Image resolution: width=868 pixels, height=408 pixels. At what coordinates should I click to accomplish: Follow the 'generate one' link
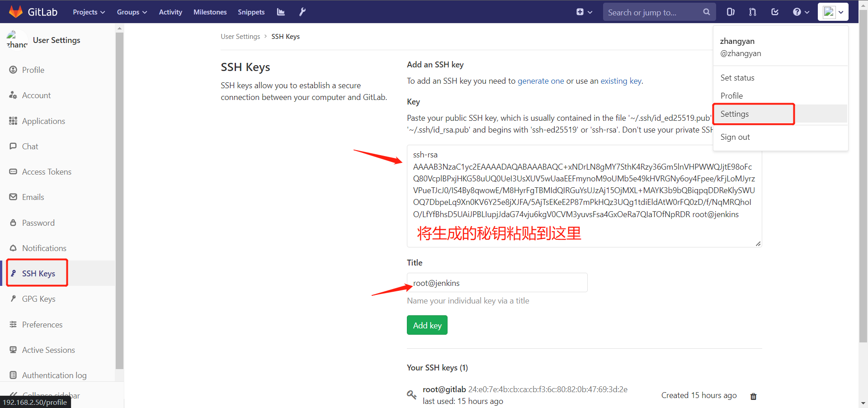point(540,81)
